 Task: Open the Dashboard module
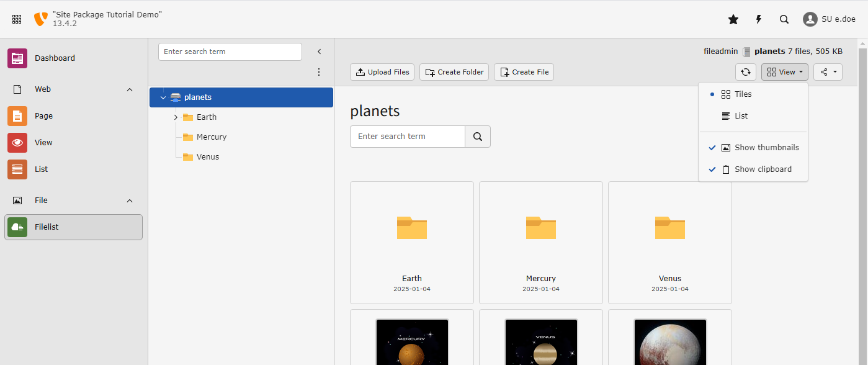pyautogui.click(x=74, y=58)
